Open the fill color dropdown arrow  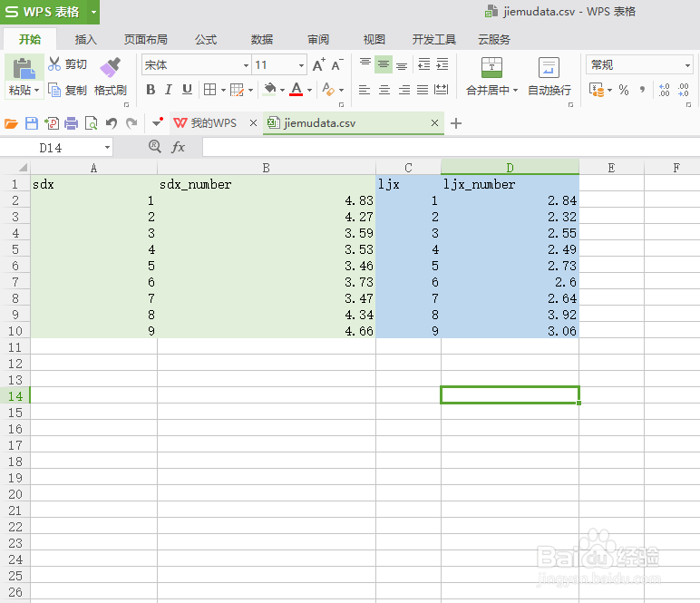(x=282, y=90)
